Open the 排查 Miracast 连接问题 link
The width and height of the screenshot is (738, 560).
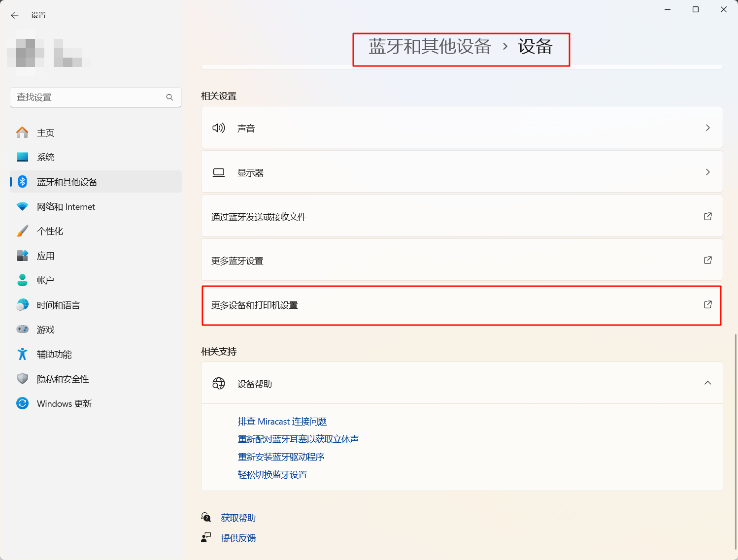282,422
